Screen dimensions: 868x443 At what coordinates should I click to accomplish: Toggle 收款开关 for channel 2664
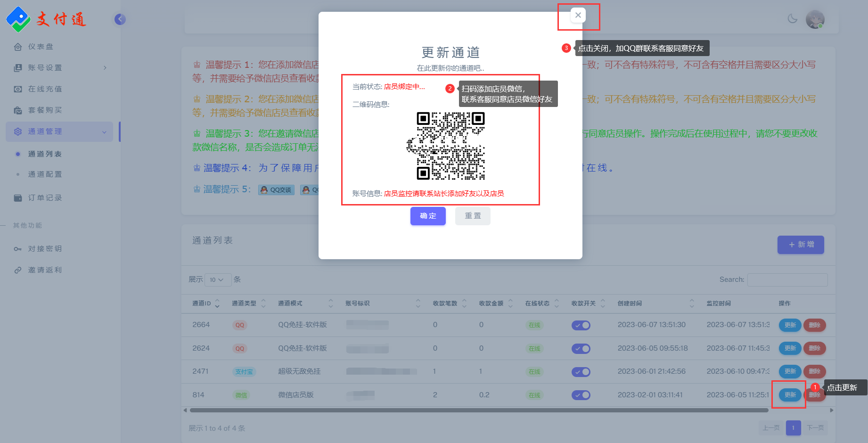coord(581,325)
